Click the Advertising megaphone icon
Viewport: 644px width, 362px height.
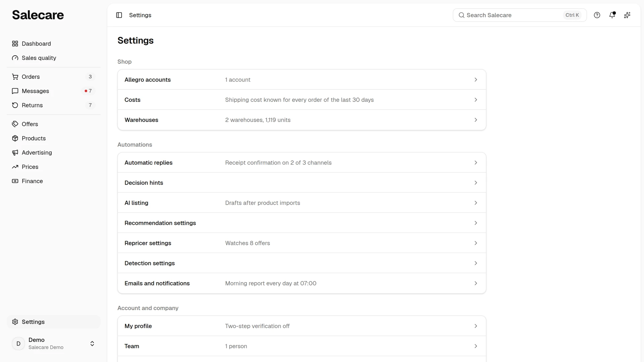pyautogui.click(x=15, y=153)
